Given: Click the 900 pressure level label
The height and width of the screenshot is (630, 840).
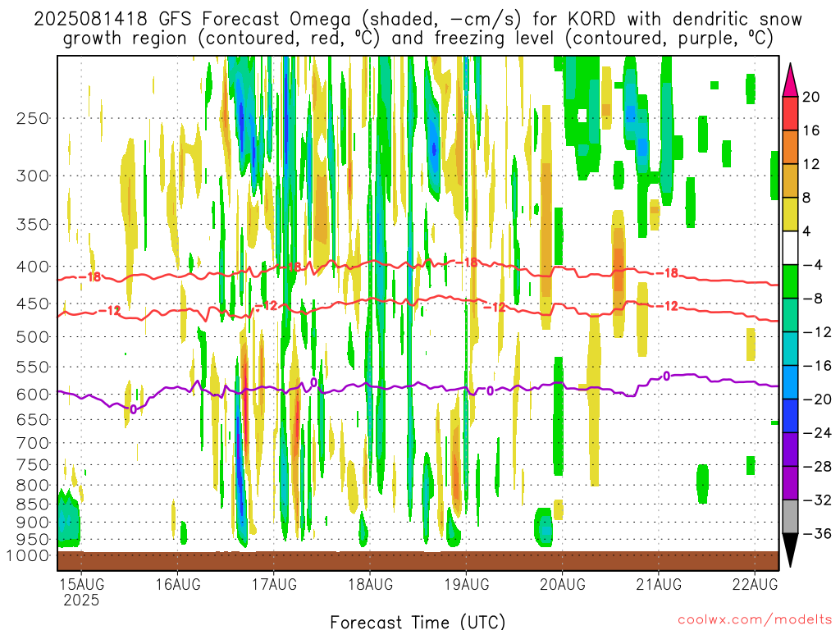Looking at the screenshot, I should (x=33, y=522).
